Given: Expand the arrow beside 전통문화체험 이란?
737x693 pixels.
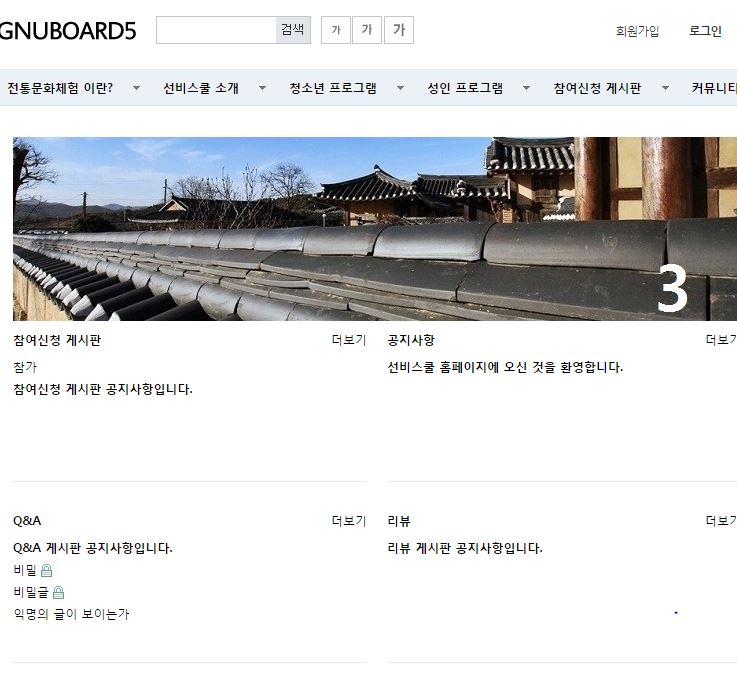Looking at the screenshot, I should pyautogui.click(x=136, y=88).
